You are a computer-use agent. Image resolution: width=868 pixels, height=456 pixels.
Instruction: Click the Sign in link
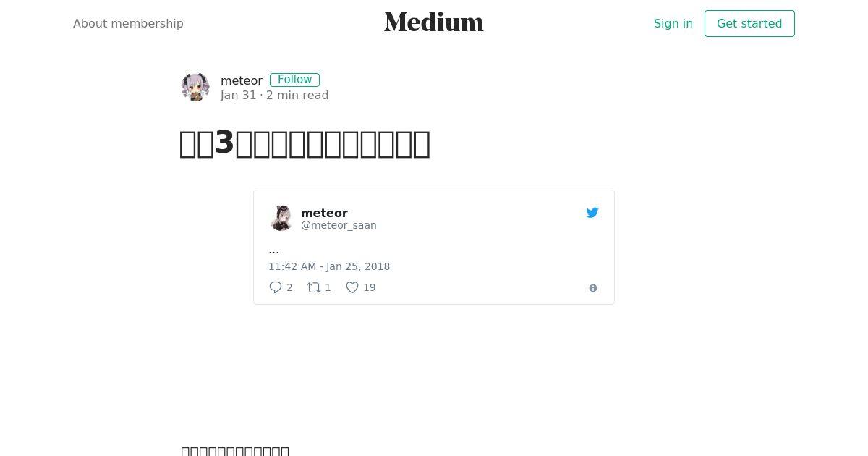(673, 23)
